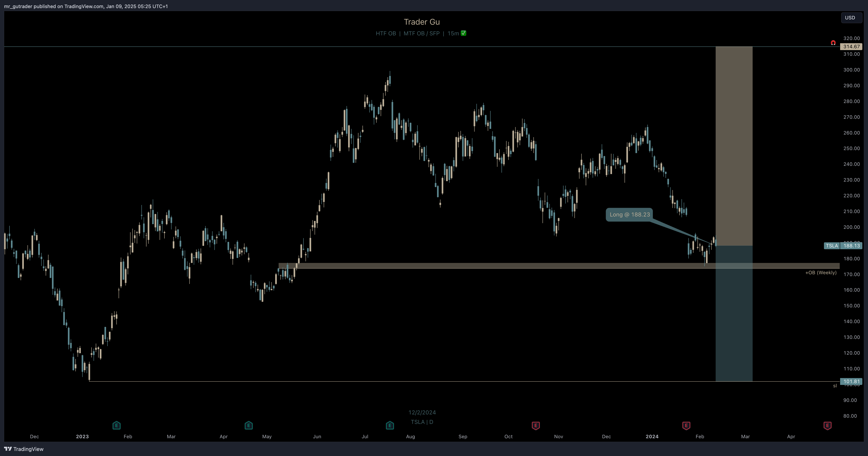
Task: Select the teal stop-loss zone of long position
Action: pyautogui.click(x=734, y=314)
